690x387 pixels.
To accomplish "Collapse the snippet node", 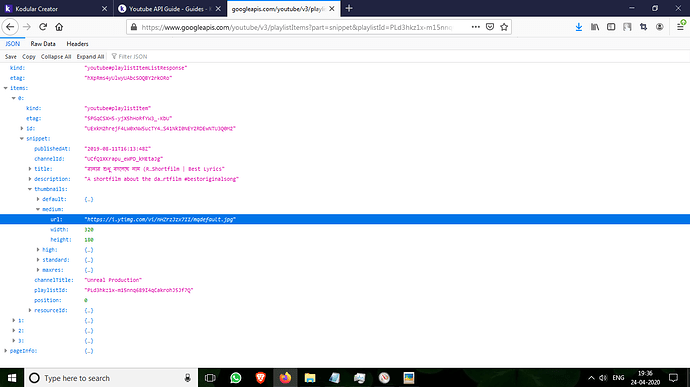I will click(x=22, y=139).
